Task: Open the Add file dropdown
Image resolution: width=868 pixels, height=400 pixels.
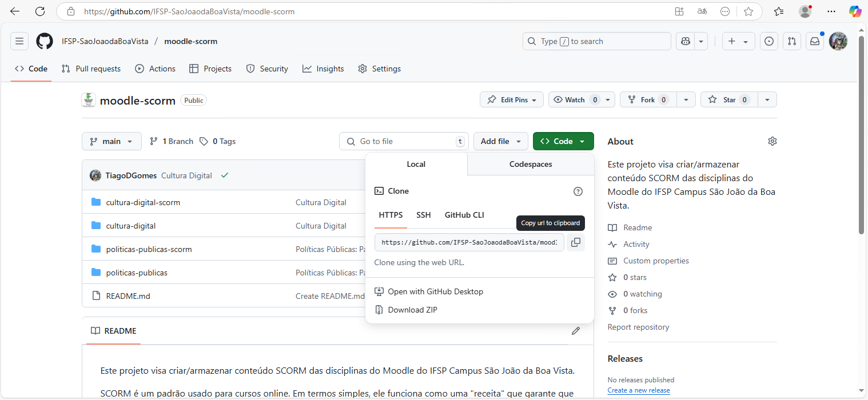Action: pos(501,141)
